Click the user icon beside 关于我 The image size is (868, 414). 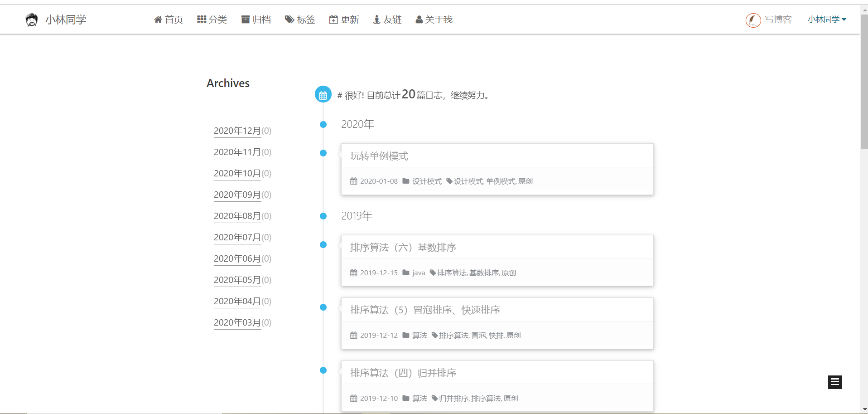point(419,19)
